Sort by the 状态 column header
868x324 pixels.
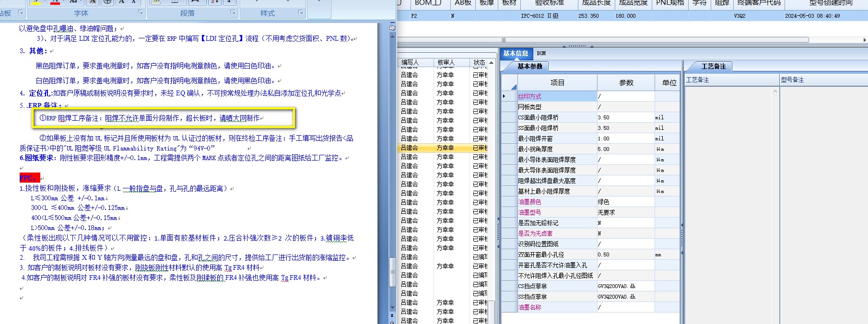click(479, 62)
